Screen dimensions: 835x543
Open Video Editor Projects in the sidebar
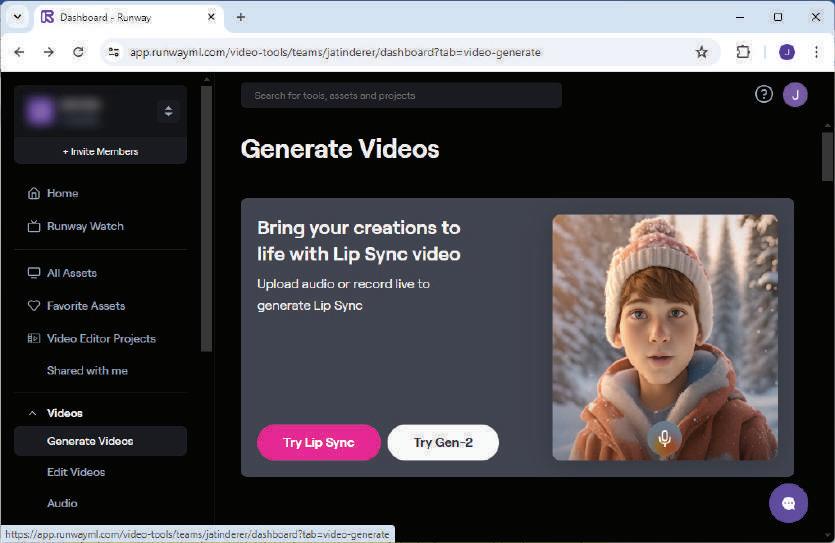[101, 339]
